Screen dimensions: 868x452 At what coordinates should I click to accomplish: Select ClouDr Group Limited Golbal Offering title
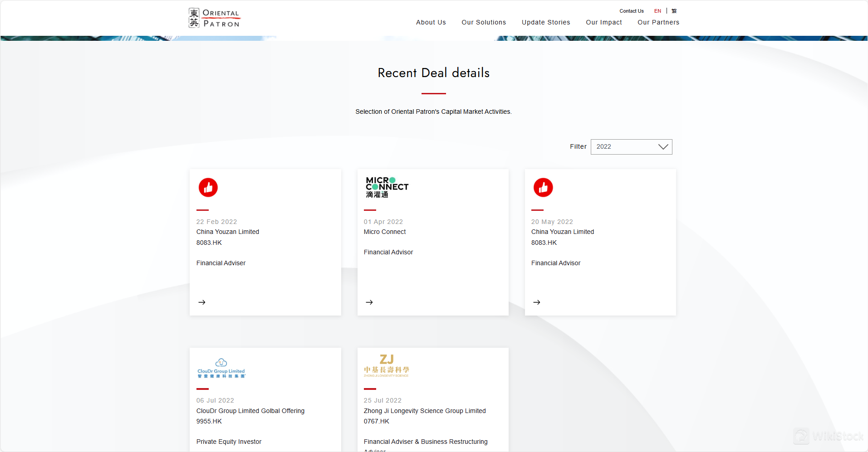(x=250, y=411)
